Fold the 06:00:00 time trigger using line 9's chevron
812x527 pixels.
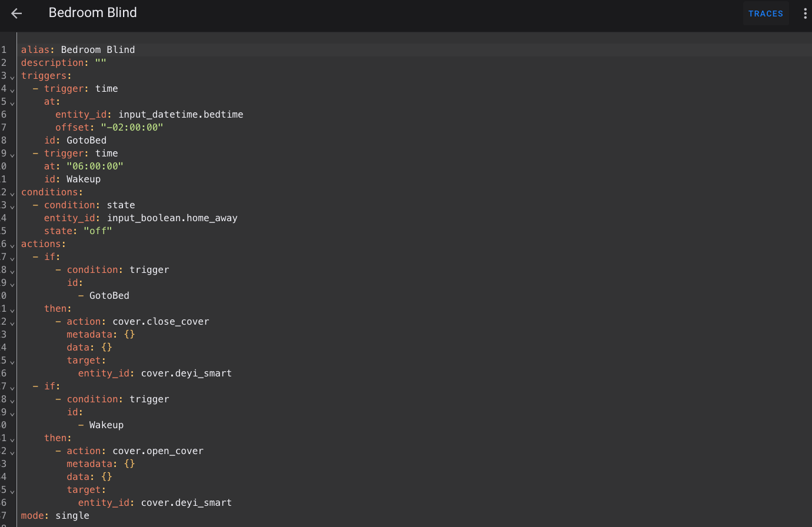coord(12,155)
